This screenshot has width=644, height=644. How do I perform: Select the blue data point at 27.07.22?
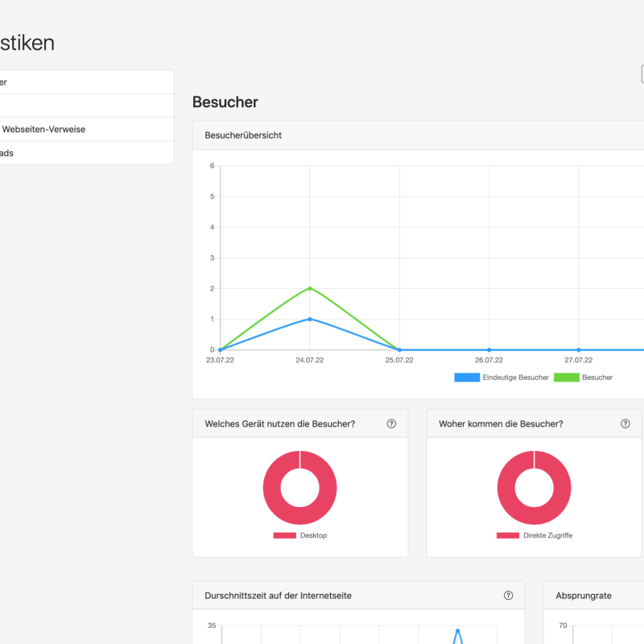pos(578,350)
